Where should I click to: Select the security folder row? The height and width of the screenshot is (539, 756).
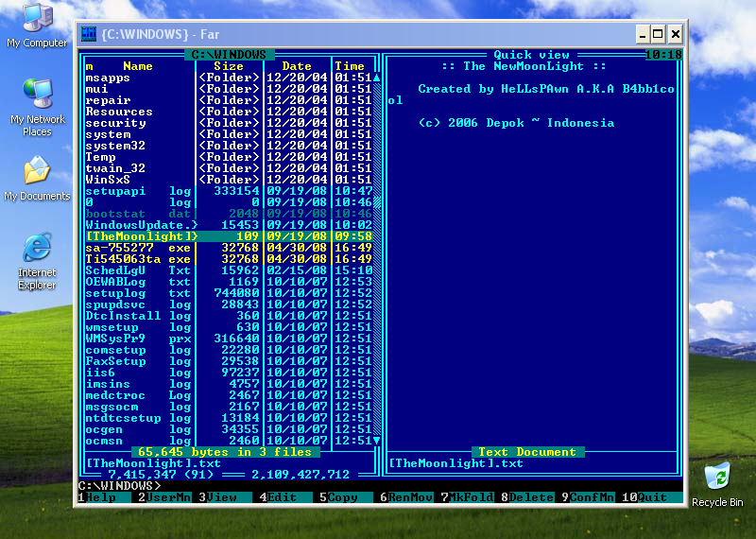click(x=229, y=123)
